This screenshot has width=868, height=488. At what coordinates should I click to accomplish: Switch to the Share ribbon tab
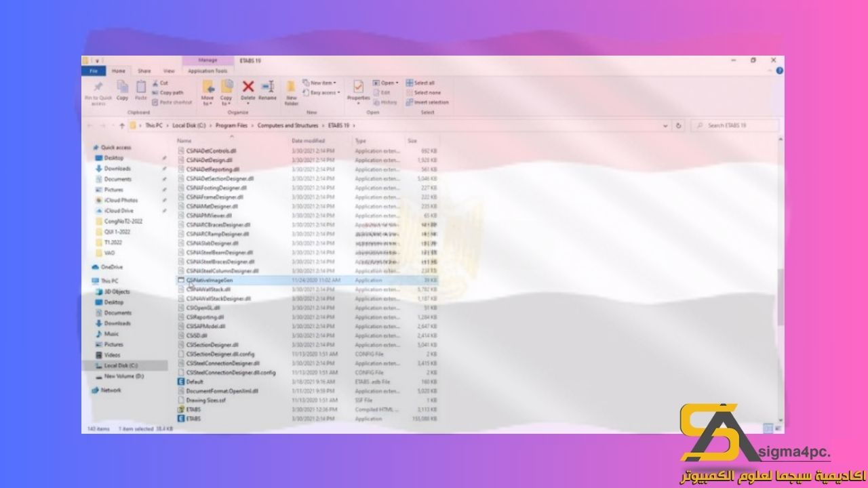[x=144, y=70]
